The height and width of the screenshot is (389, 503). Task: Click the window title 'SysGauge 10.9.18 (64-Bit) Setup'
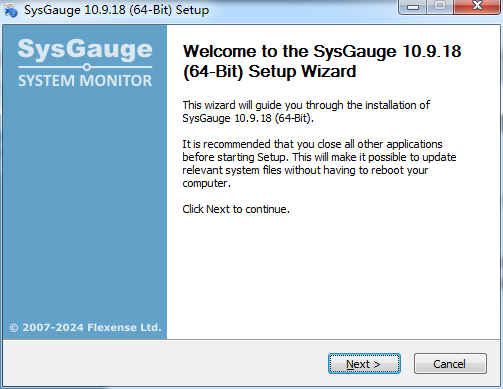click(116, 10)
